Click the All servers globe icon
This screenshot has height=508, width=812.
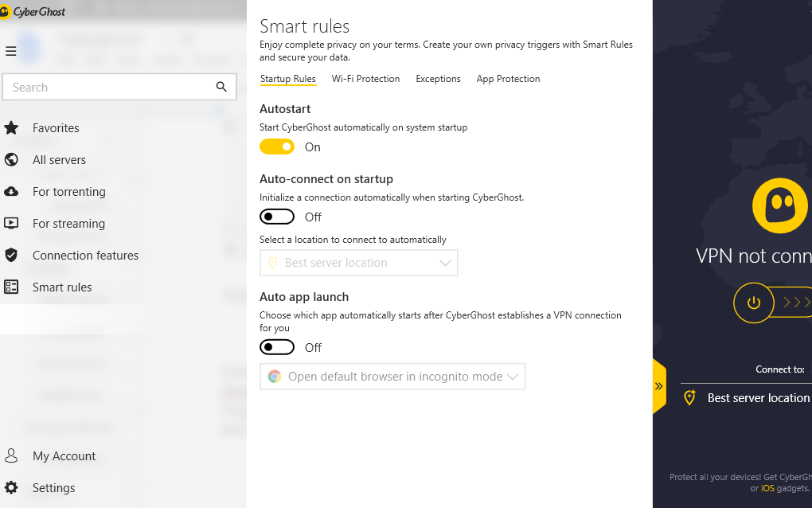11,159
